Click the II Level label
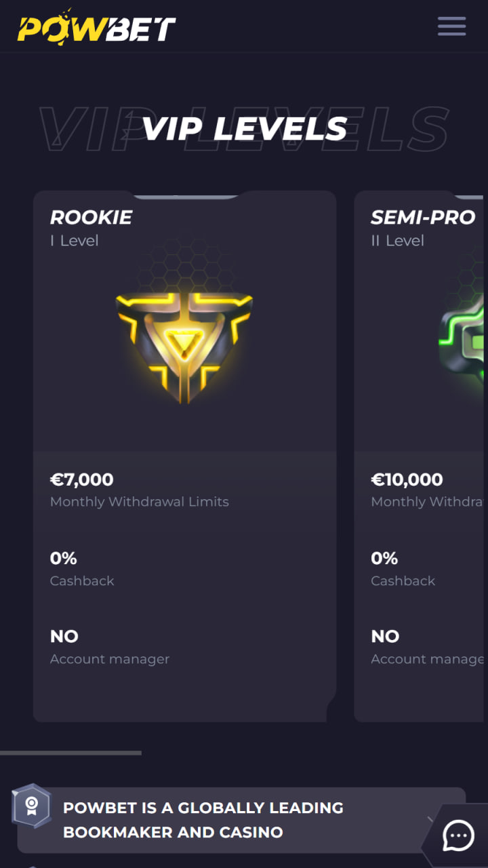 [x=397, y=241]
